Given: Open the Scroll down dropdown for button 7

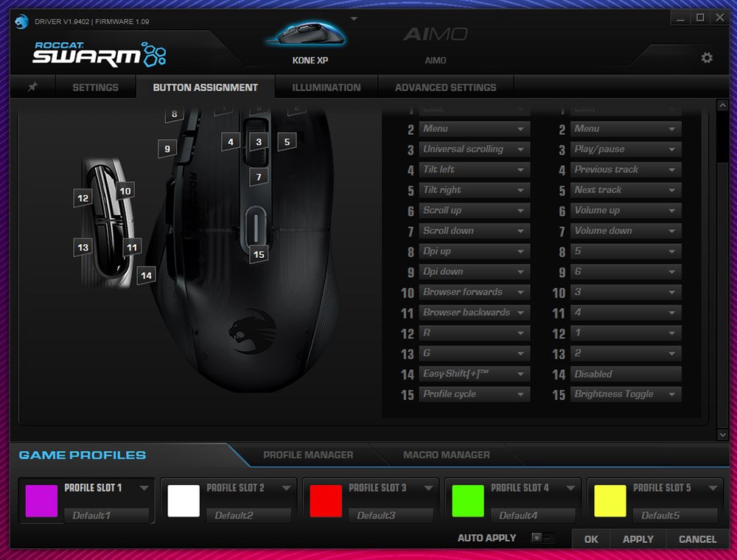Looking at the screenshot, I should (474, 231).
